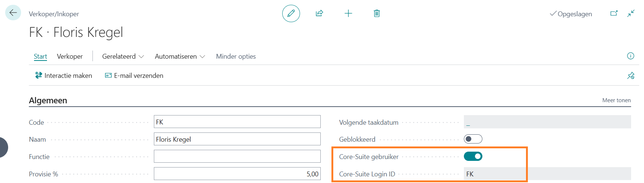Screen dimensions: 644x183
Task: Click the collapse page arrows icon
Action: (631, 14)
